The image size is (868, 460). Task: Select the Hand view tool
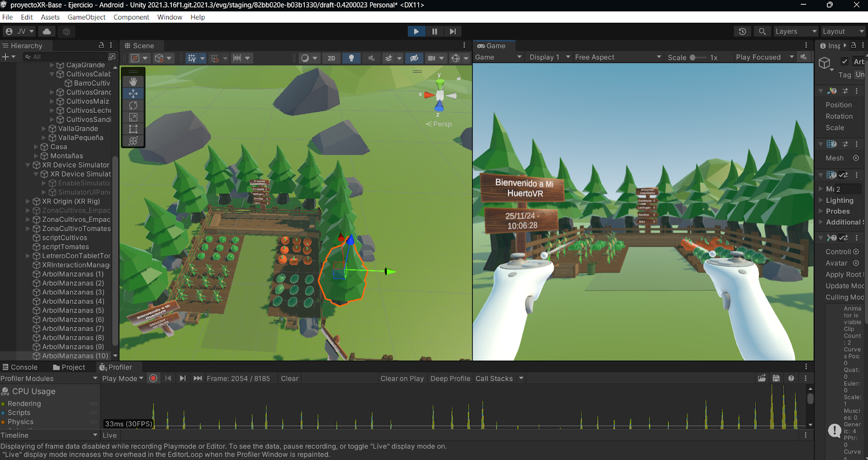[x=133, y=81]
